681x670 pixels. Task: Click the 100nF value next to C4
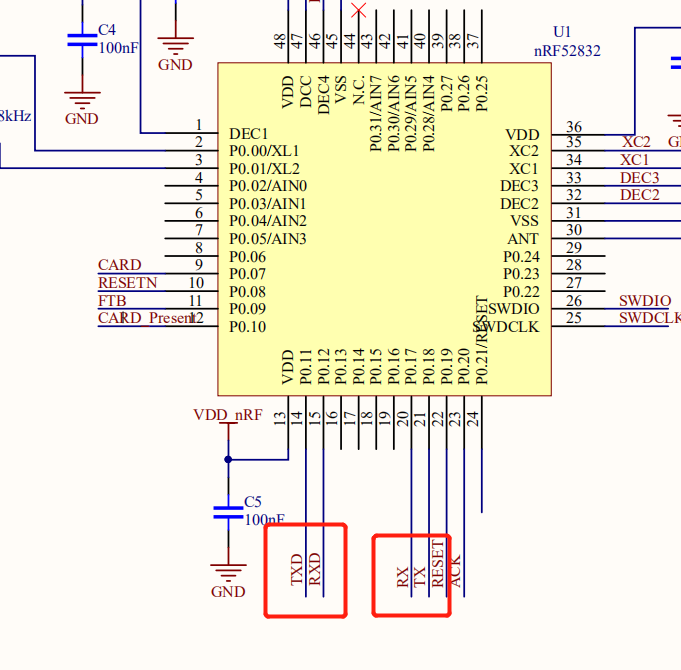coord(119,48)
